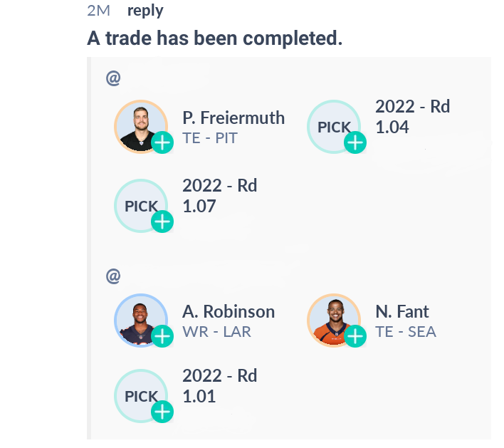Click the second team @ mention
Image resolution: width=504 pixels, height=448 pixels.
click(x=113, y=276)
